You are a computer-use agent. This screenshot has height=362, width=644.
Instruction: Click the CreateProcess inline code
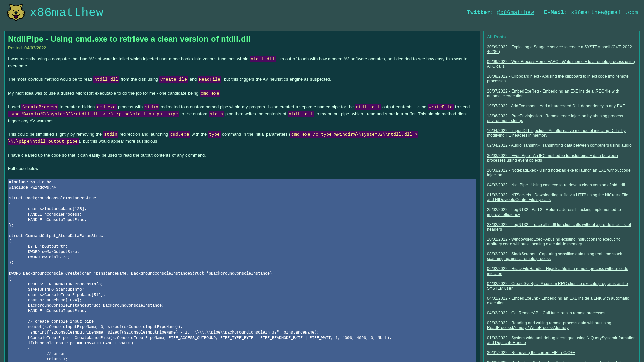[x=40, y=107]
